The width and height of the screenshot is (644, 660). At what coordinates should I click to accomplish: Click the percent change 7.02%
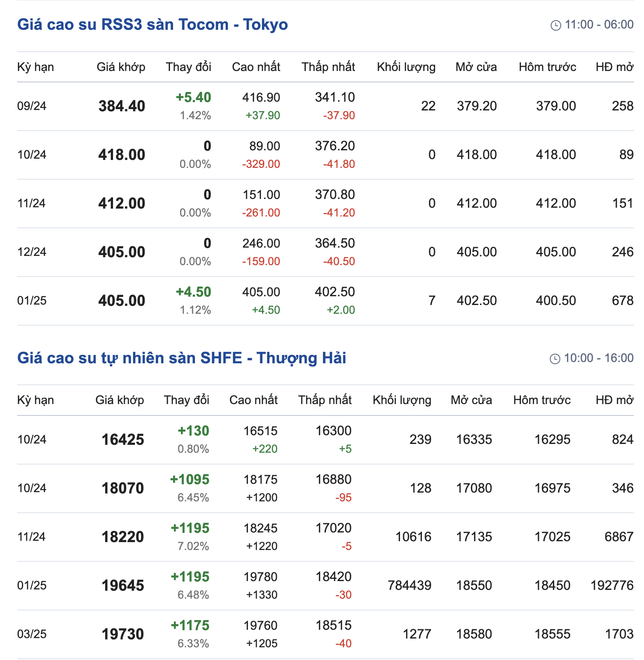pos(193,546)
